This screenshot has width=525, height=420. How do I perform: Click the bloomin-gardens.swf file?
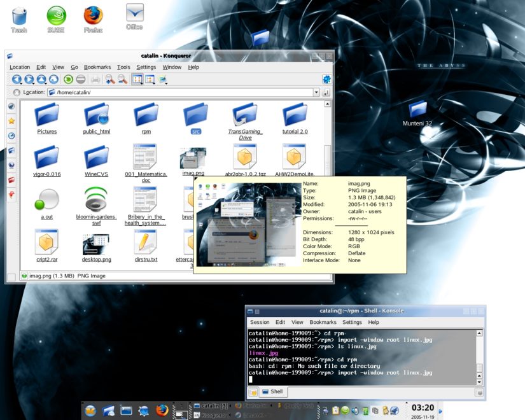tap(97, 206)
